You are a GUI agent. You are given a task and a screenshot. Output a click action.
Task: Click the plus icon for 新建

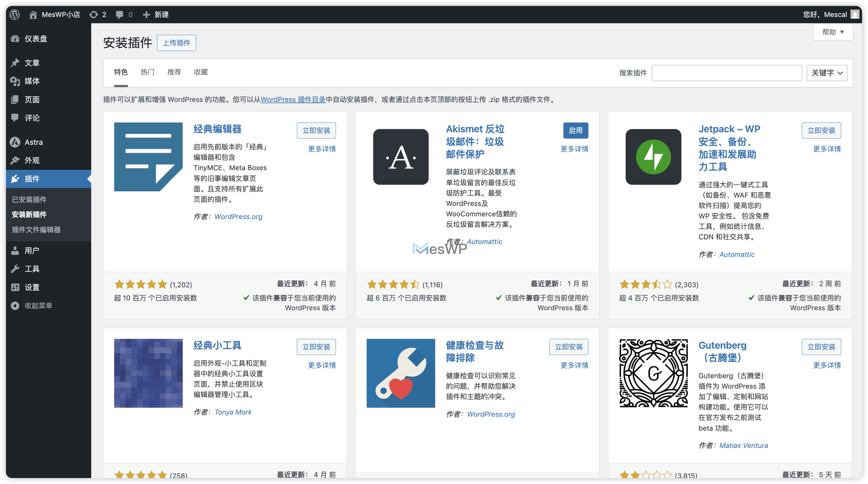(146, 15)
